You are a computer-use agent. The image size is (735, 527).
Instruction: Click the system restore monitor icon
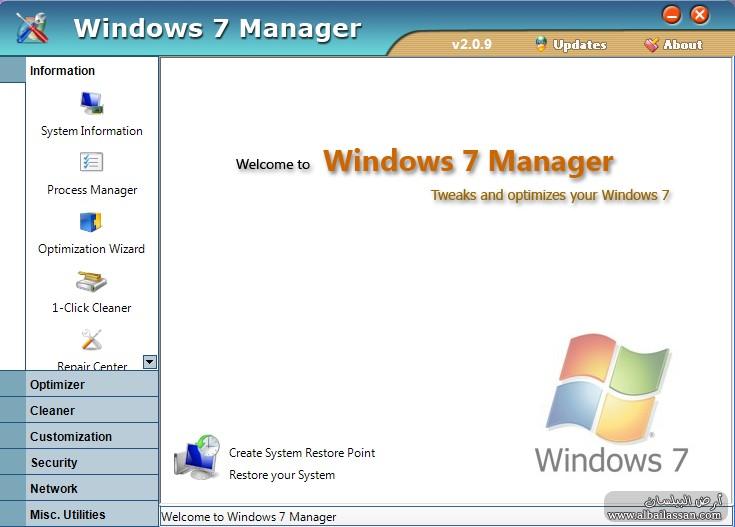point(197,457)
